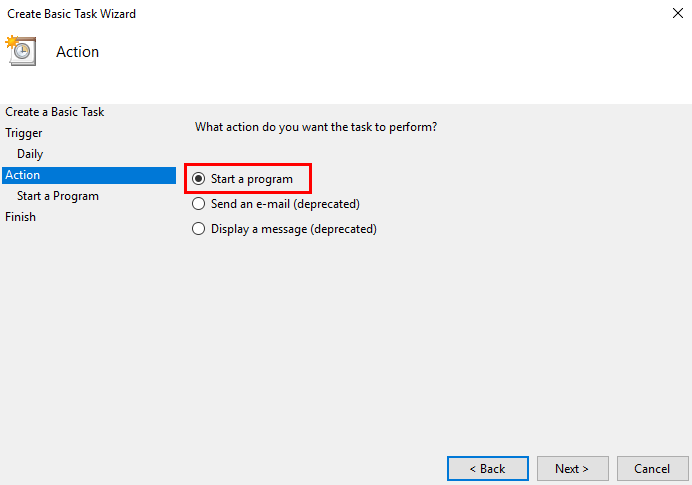Select the Display a message radio circle
The image size is (692, 485).
pyautogui.click(x=198, y=229)
